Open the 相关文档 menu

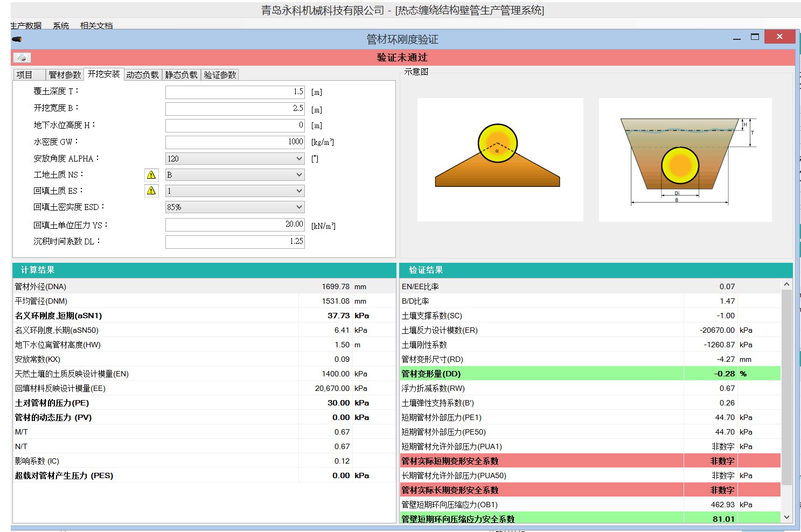tap(96, 25)
